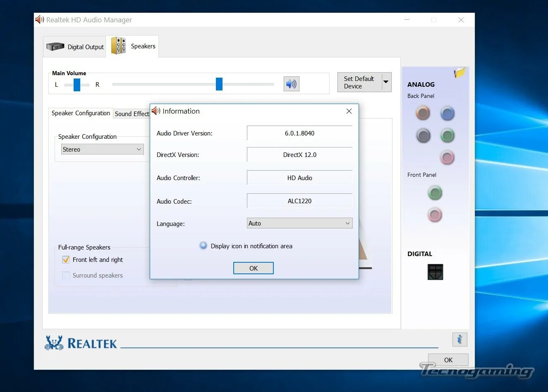Click the Main Volume label
Image resolution: width=548 pixels, height=392 pixels.
point(69,73)
